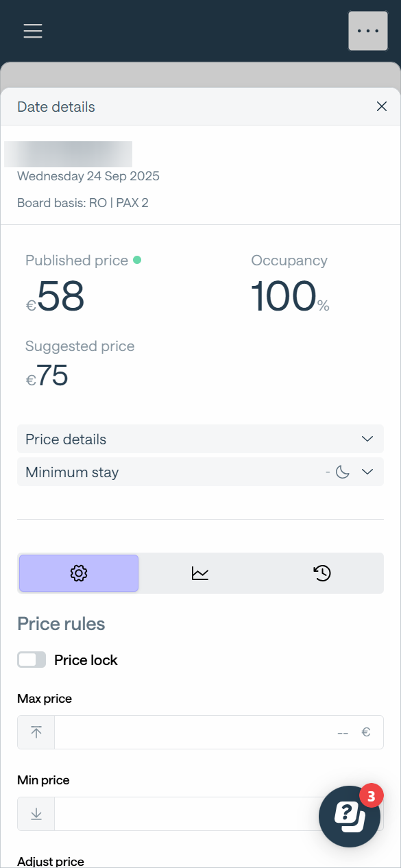Click the Min price down-arrow icon
The width and height of the screenshot is (401, 868).
[36, 814]
